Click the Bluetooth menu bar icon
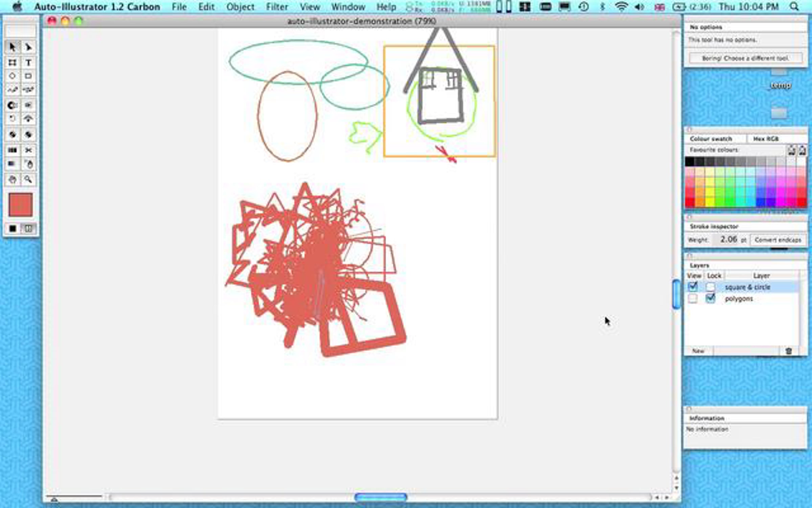This screenshot has width=812, height=508. pos(602,6)
